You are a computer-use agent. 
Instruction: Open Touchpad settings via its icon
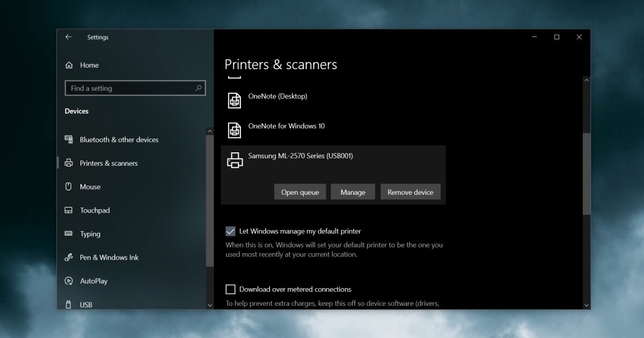tap(69, 210)
